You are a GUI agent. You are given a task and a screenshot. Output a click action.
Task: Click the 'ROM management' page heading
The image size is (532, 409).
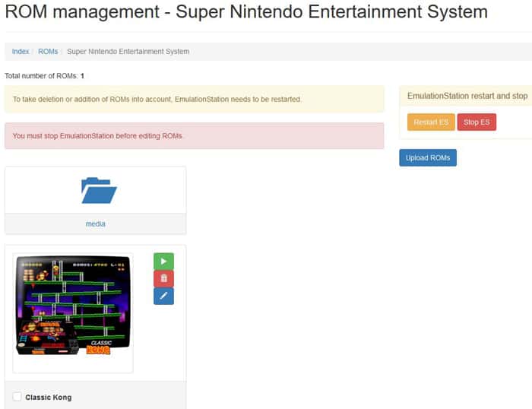pos(246,11)
